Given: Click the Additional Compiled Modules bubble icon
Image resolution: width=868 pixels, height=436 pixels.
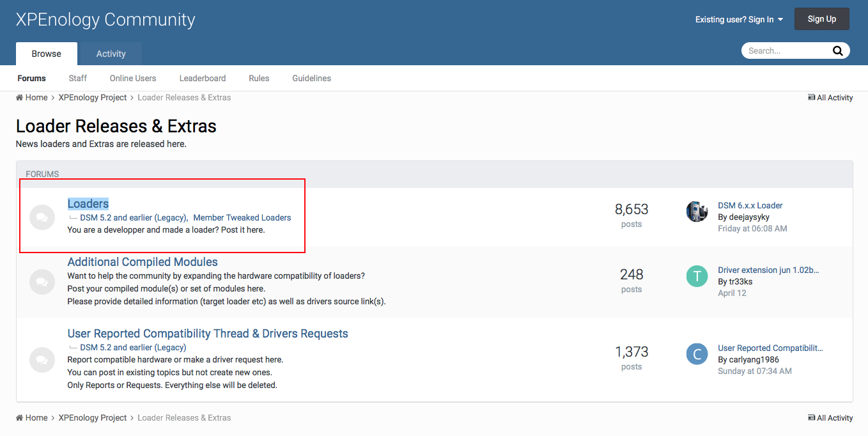Looking at the screenshot, I should [42, 282].
